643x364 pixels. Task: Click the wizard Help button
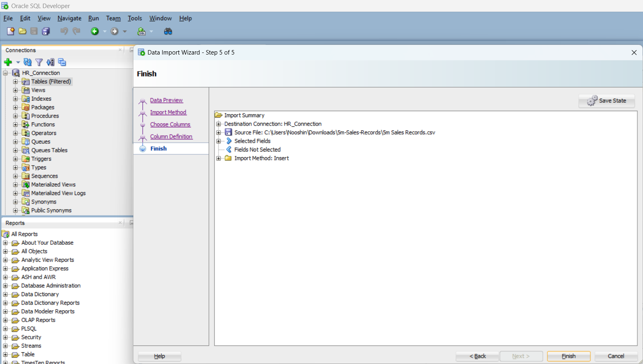tap(159, 356)
